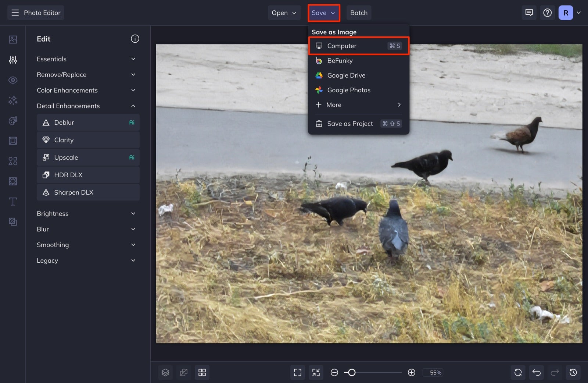Open the Touch Up panel with the eye icon

click(13, 80)
